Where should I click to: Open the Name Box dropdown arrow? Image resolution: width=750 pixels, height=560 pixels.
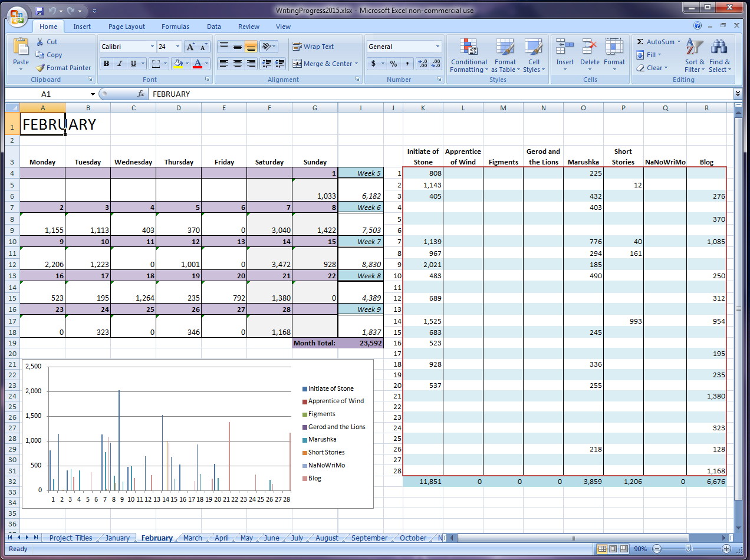pyautogui.click(x=93, y=94)
